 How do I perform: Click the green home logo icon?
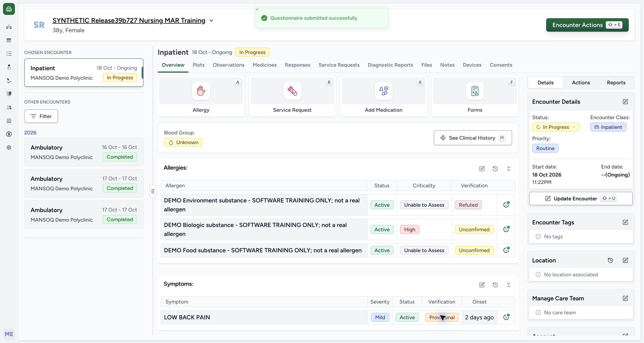pos(9,9)
